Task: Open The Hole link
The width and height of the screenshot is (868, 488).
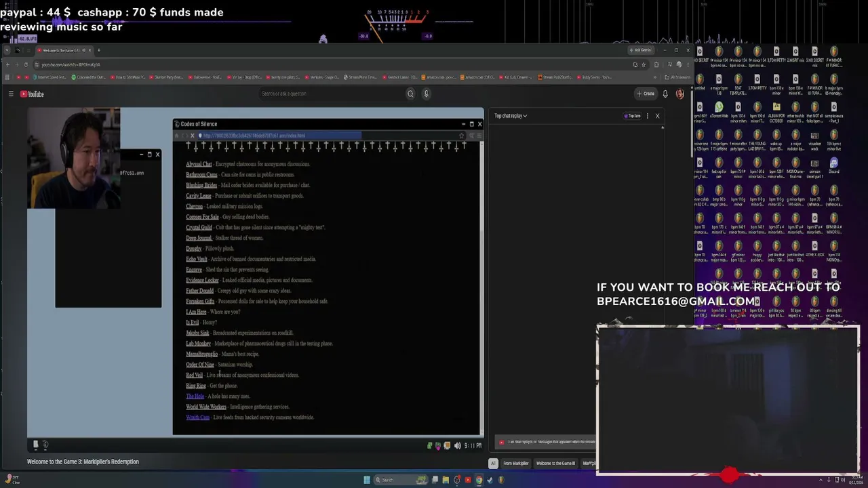Action: (195, 396)
